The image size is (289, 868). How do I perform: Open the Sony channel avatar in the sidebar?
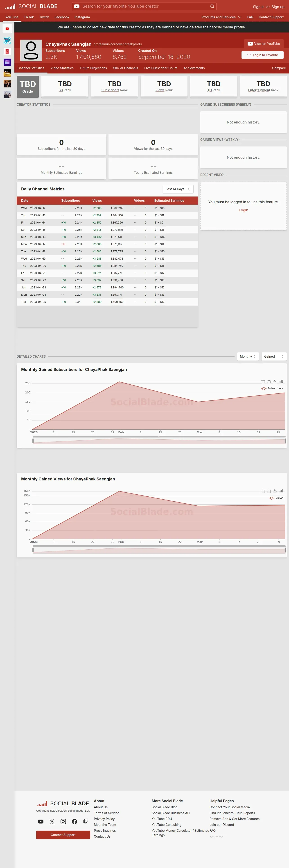(x=7, y=73)
